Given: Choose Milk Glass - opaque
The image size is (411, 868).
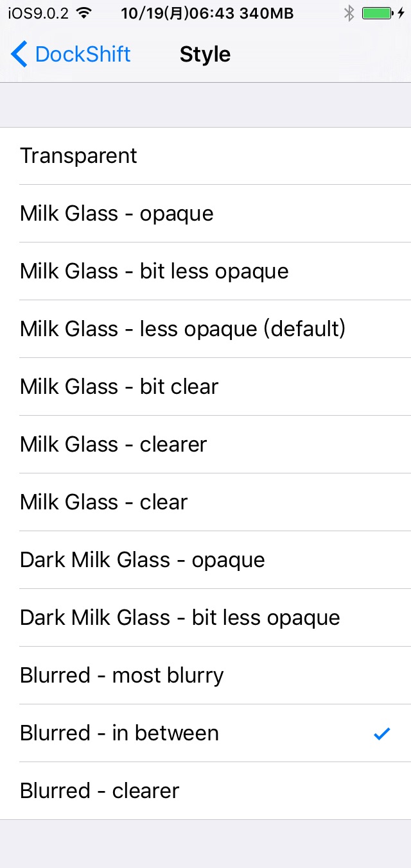Looking at the screenshot, I should pyautogui.click(x=205, y=214).
